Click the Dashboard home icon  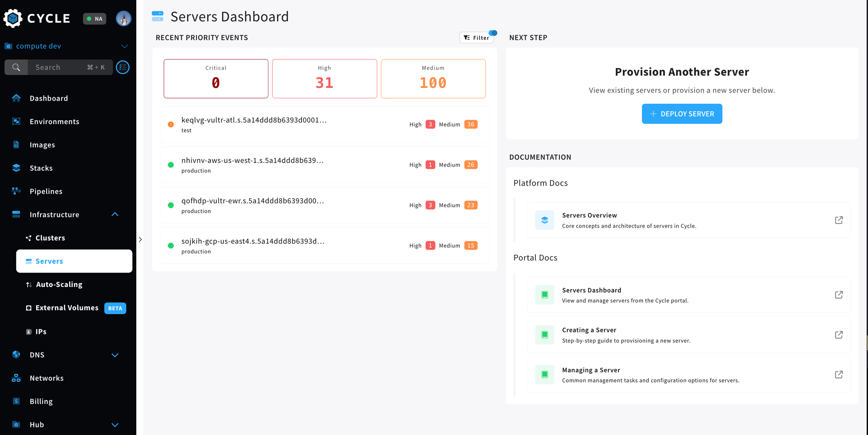pyautogui.click(x=16, y=98)
